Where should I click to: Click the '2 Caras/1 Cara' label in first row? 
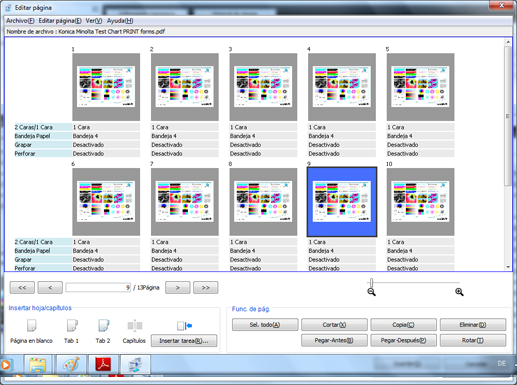pos(43,127)
